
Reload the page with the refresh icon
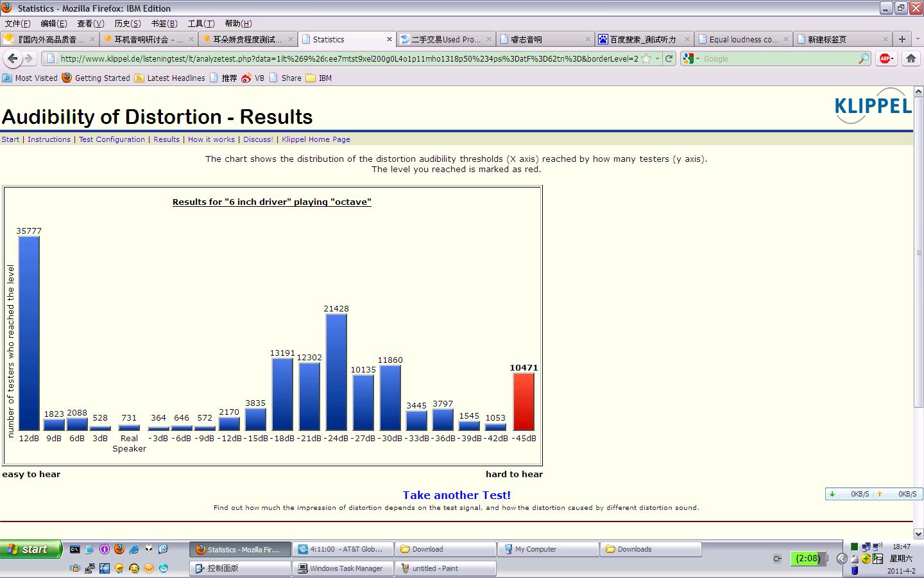coord(669,58)
